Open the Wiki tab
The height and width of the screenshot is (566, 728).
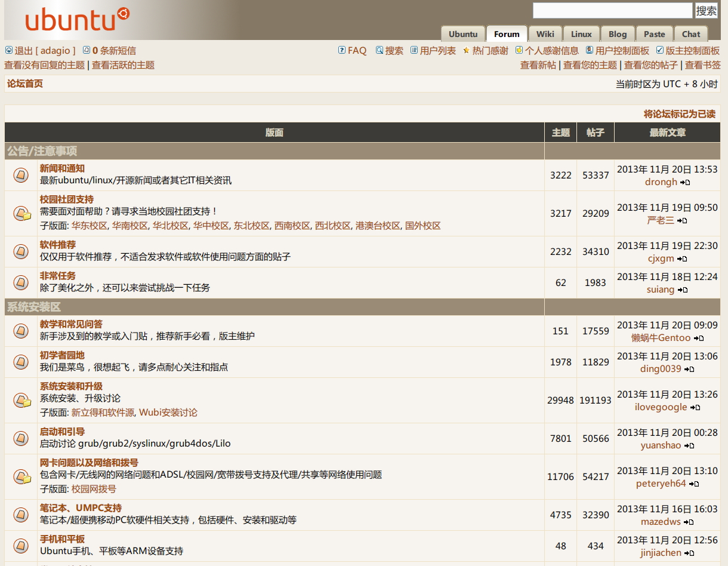545,34
